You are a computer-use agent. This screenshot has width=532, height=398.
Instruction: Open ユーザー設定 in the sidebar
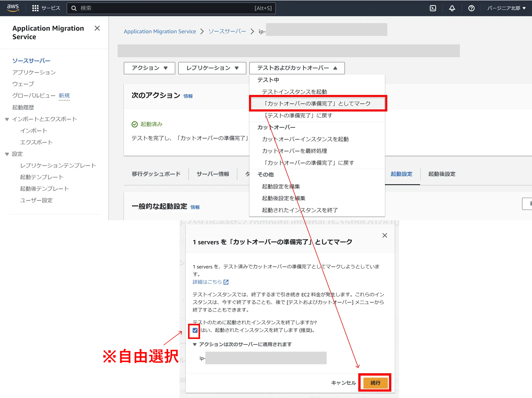click(36, 200)
